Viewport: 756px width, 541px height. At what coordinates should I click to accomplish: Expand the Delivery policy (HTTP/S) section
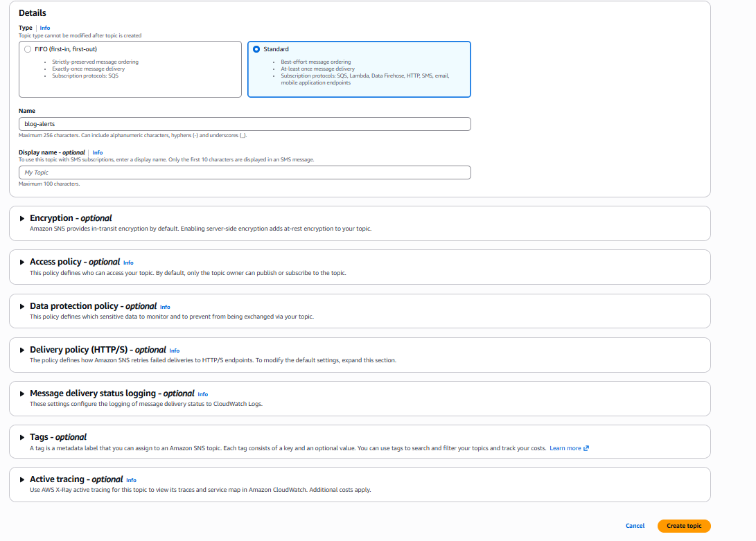click(x=21, y=350)
